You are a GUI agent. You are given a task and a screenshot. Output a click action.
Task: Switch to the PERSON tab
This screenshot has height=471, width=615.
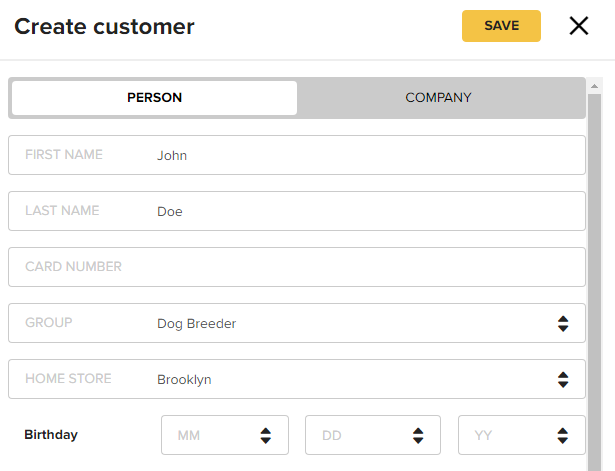coord(155,98)
